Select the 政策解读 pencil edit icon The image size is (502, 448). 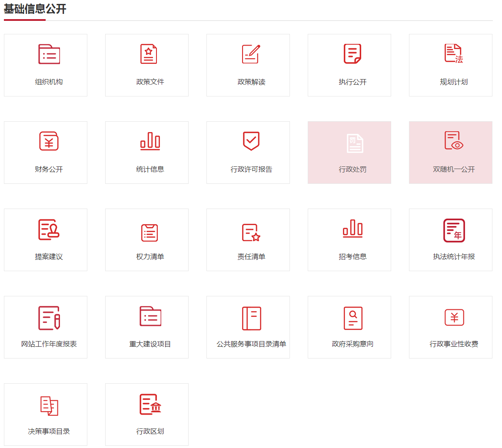pos(251,54)
